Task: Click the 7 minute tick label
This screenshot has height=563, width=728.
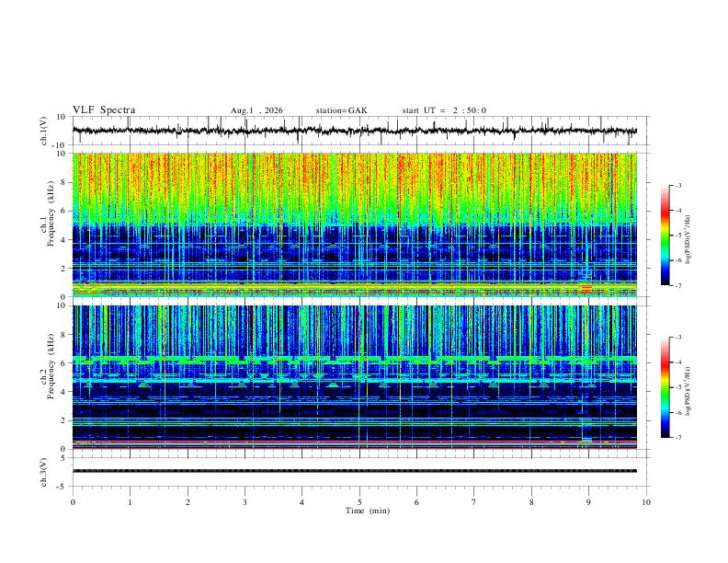Action: coord(474,502)
